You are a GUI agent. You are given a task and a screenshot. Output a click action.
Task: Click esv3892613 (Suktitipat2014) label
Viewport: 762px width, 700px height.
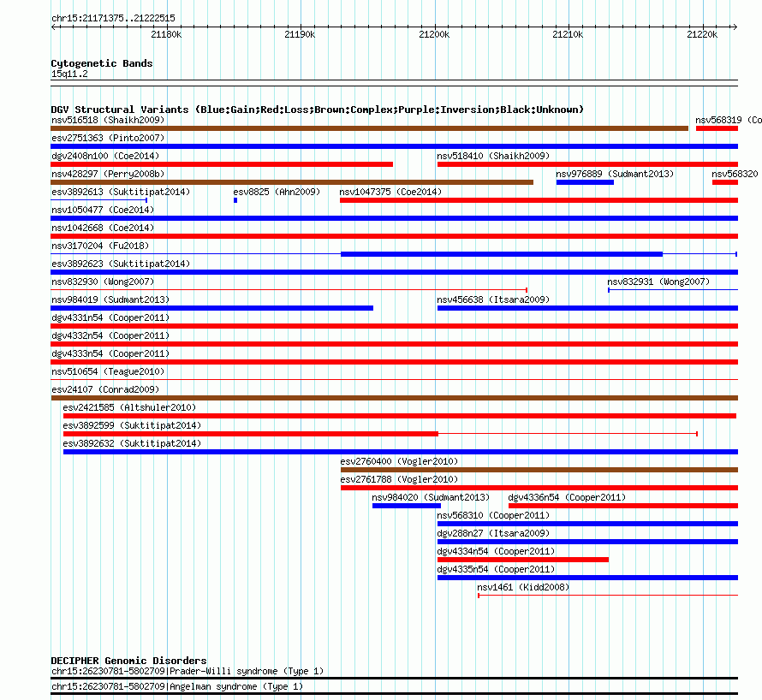pyautogui.click(x=121, y=192)
